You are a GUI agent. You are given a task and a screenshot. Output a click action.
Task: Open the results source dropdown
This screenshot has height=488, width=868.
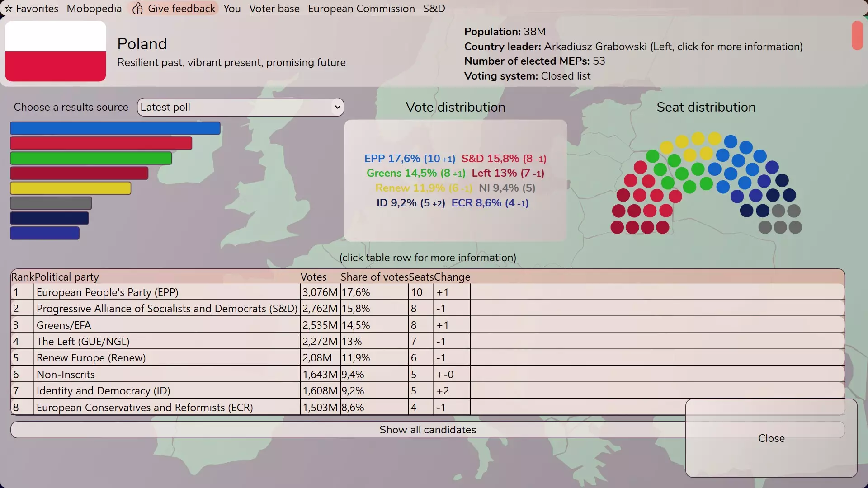click(240, 107)
